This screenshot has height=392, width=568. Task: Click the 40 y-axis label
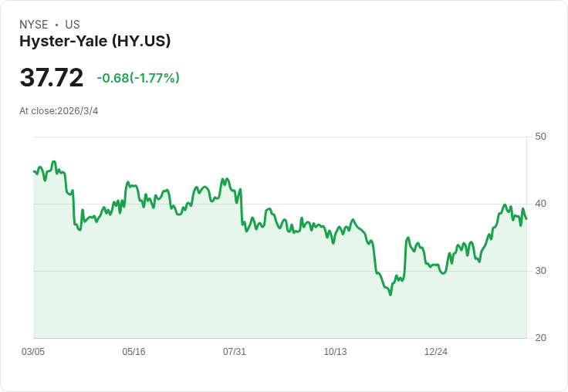540,204
